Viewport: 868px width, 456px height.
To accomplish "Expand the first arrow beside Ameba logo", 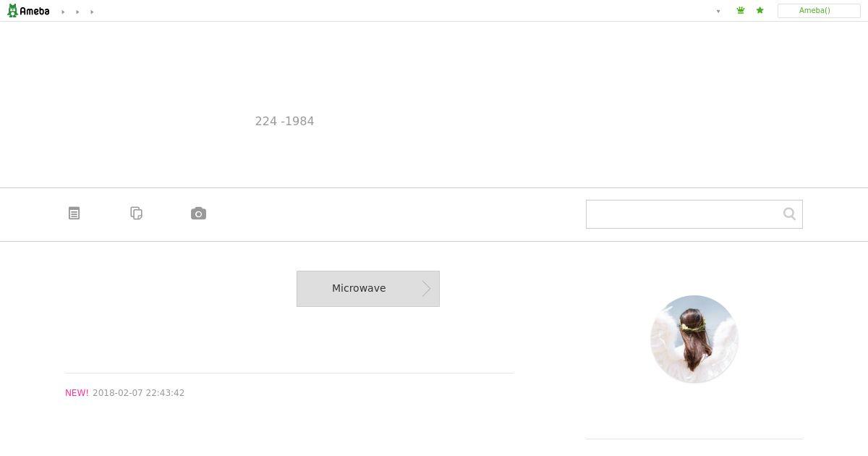I will [x=63, y=12].
